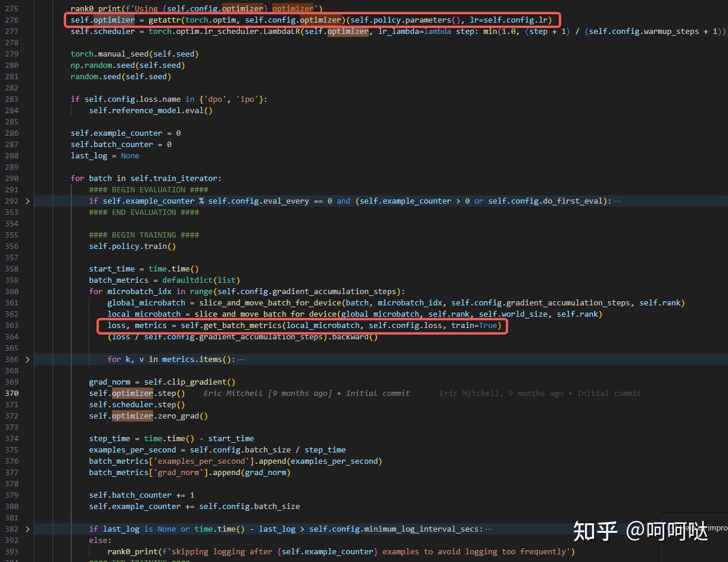Viewport: 728px width, 562px height.
Task: Expand the collapsed for loop at line 366
Action: 27,359
